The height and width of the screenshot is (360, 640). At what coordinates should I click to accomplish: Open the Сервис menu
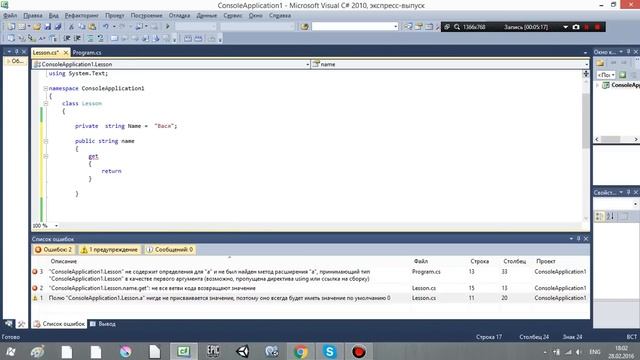point(233,16)
